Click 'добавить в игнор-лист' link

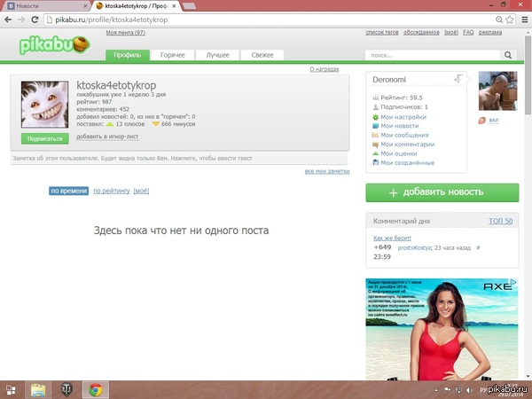click(x=106, y=137)
